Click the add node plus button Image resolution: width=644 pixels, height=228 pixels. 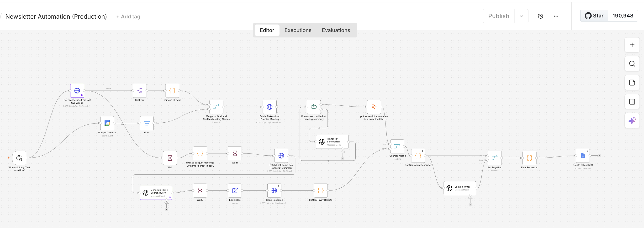coord(632,45)
